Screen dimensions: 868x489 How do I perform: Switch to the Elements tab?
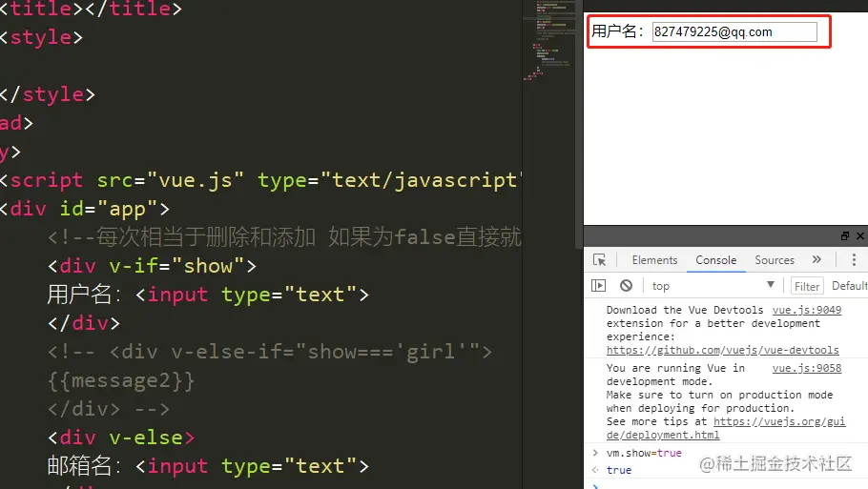tap(654, 260)
